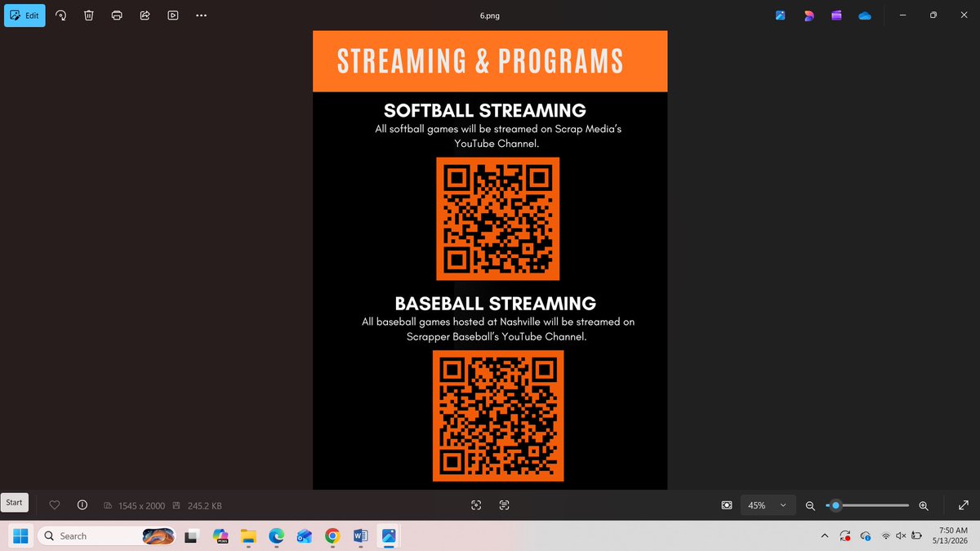Click the Edit image button
980x551 pixels.
24,15
